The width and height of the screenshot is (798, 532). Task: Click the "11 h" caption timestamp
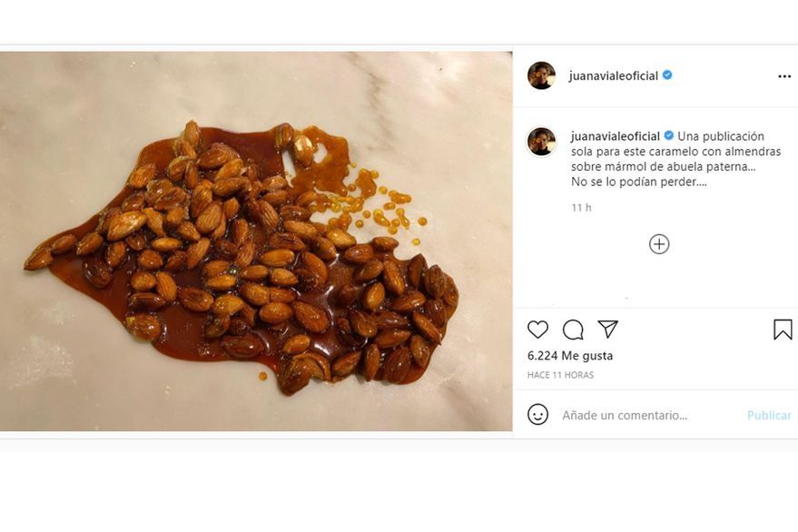click(x=581, y=208)
